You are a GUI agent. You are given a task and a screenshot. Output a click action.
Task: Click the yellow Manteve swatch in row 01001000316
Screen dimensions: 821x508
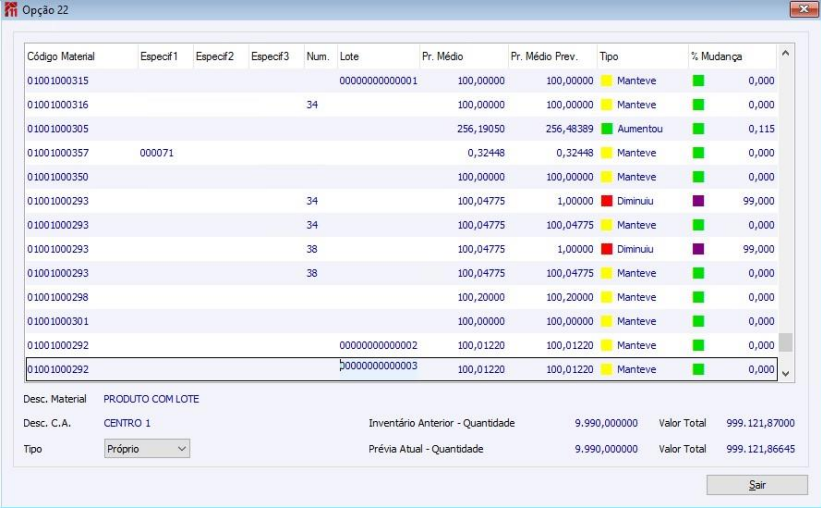[x=607, y=105]
